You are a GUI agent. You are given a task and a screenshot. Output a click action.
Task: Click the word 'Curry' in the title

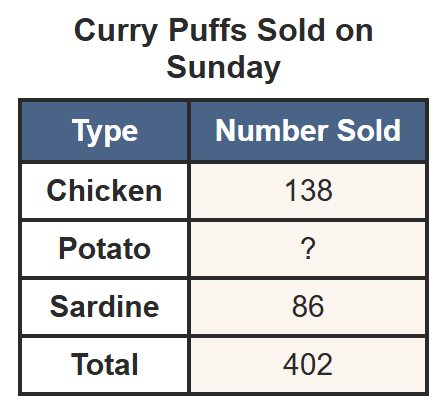(x=116, y=31)
